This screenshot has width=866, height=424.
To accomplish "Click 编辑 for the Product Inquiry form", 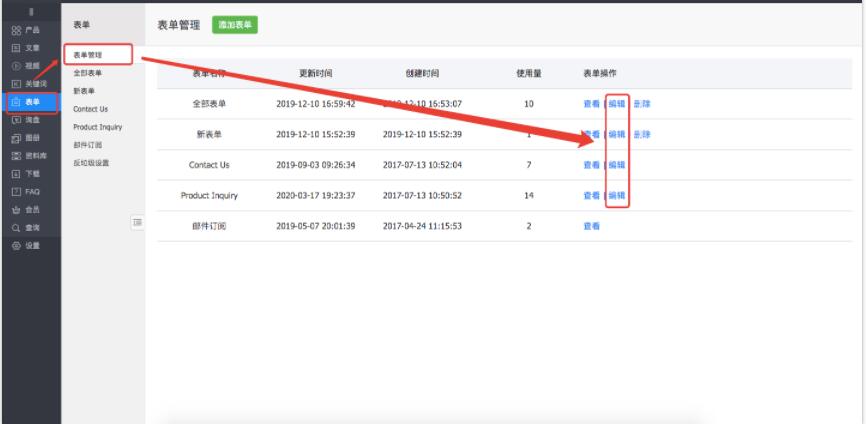I will point(617,196).
